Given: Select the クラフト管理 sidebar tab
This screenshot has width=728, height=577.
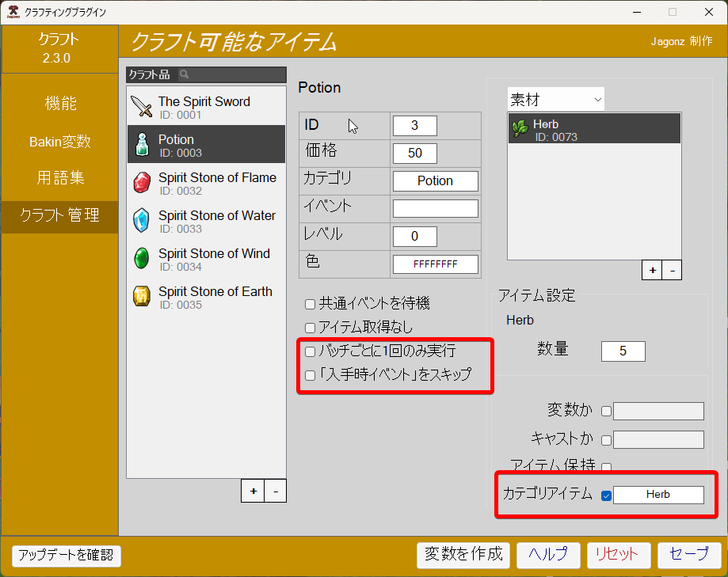Looking at the screenshot, I should 60,215.
